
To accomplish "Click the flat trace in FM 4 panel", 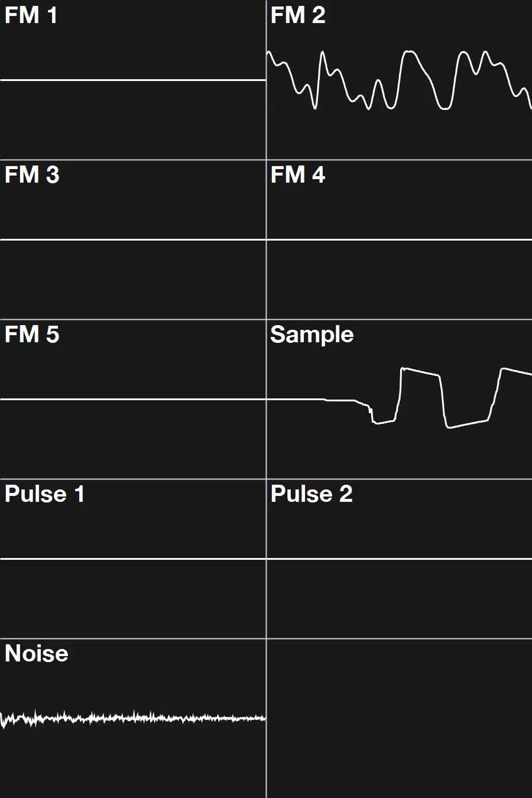I will tap(399, 239).
